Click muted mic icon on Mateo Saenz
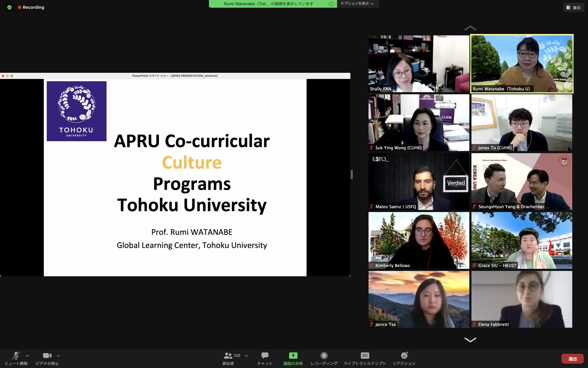 pyautogui.click(x=371, y=207)
